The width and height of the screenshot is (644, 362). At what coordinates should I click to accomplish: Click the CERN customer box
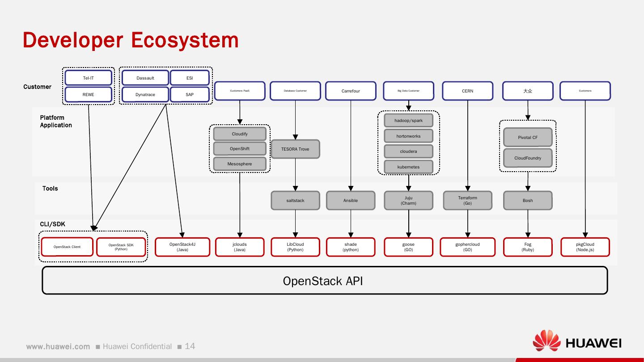[467, 91]
